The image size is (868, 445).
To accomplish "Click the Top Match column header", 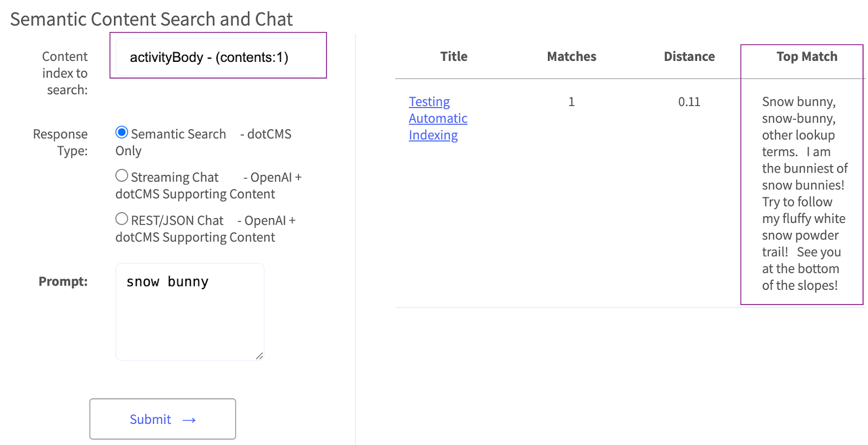I will [807, 56].
